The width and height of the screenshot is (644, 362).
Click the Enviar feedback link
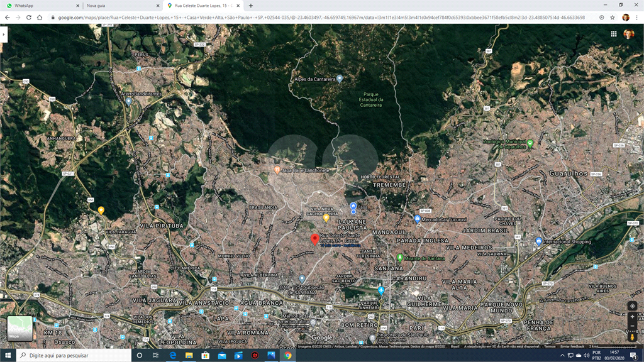573,346
